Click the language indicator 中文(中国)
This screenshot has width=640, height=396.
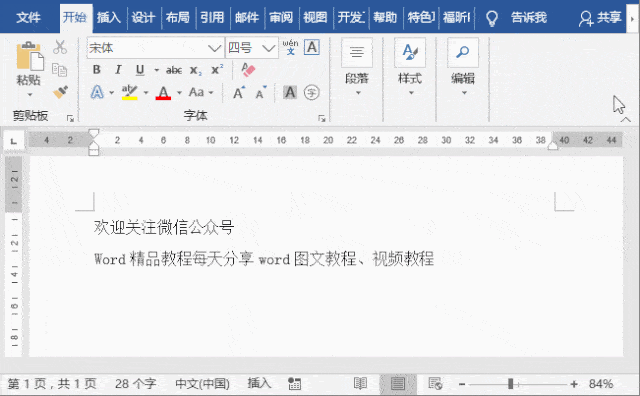tap(202, 384)
